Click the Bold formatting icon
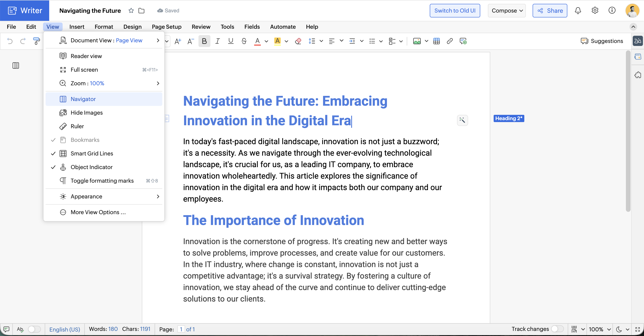 204,41
